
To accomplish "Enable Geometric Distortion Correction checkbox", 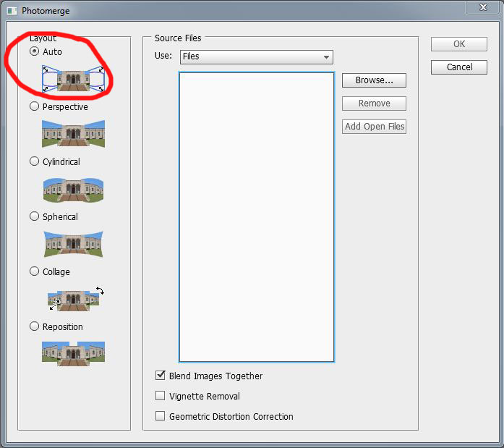I will pos(160,416).
